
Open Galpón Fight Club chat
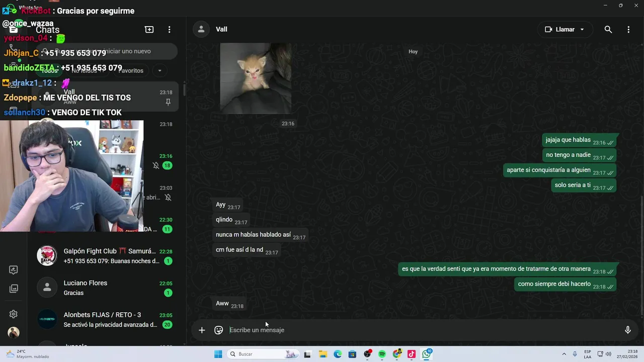click(106, 256)
